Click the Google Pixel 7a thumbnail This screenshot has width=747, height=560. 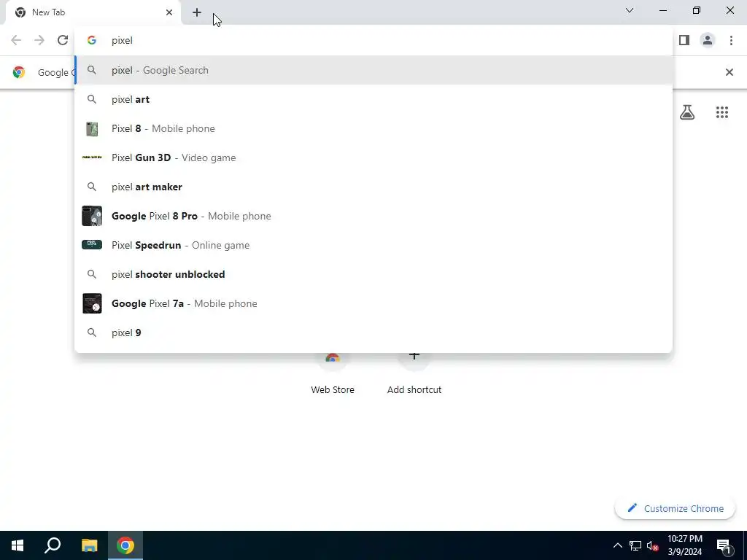(92, 303)
